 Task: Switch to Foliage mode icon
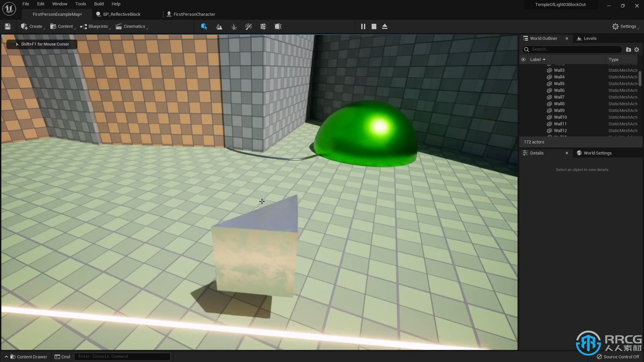pyautogui.click(x=234, y=26)
